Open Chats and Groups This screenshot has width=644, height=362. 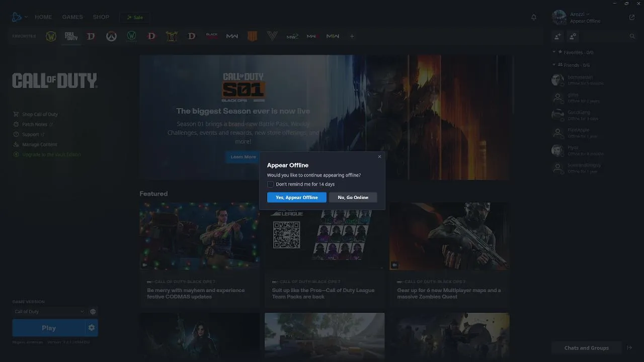[587, 348]
